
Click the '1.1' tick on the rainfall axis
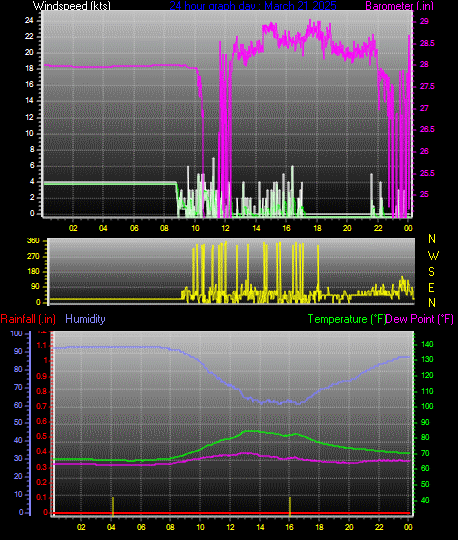pos(42,345)
